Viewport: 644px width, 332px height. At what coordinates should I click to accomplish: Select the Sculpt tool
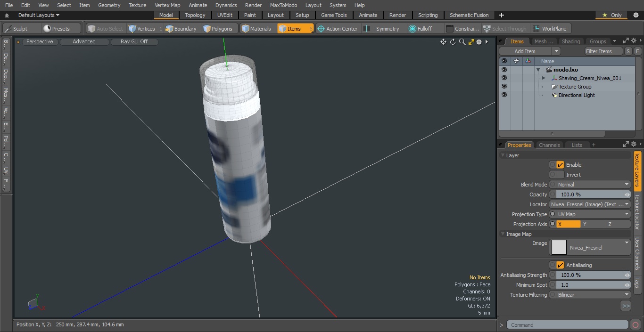(20, 29)
